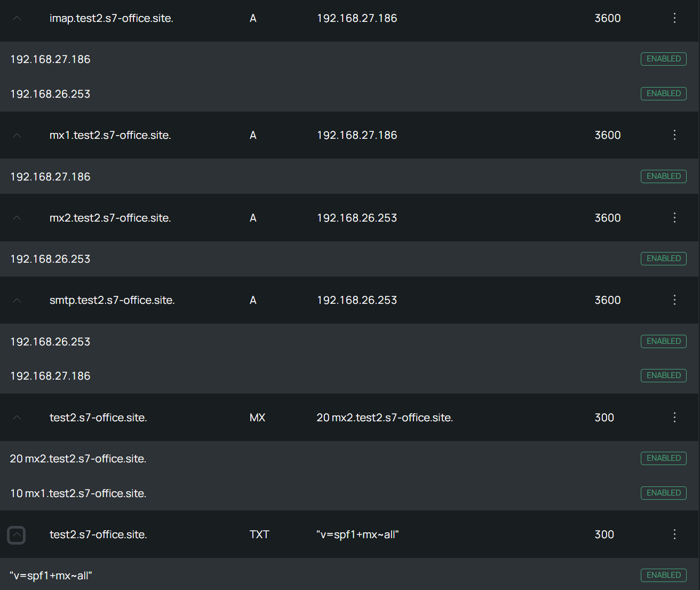Screen dimensions: 700x590
Task: Select the smtp.test2.s7-office.site. record name
Action: 112,300
